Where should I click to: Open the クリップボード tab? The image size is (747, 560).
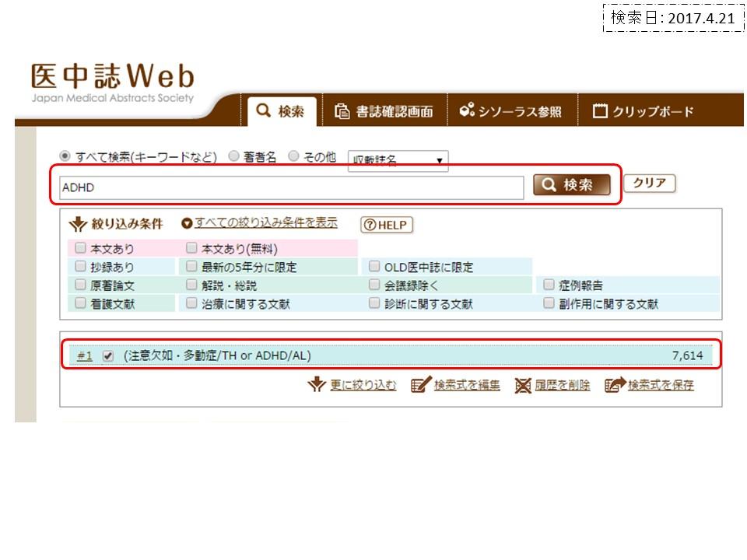[x=644, y=111]
